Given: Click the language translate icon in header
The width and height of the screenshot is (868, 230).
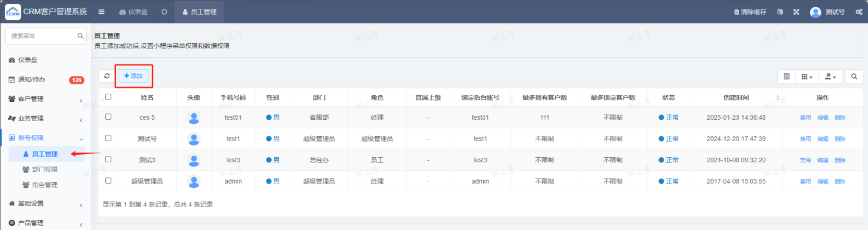Looking at the screenshot, I should (x=780, y=12).
